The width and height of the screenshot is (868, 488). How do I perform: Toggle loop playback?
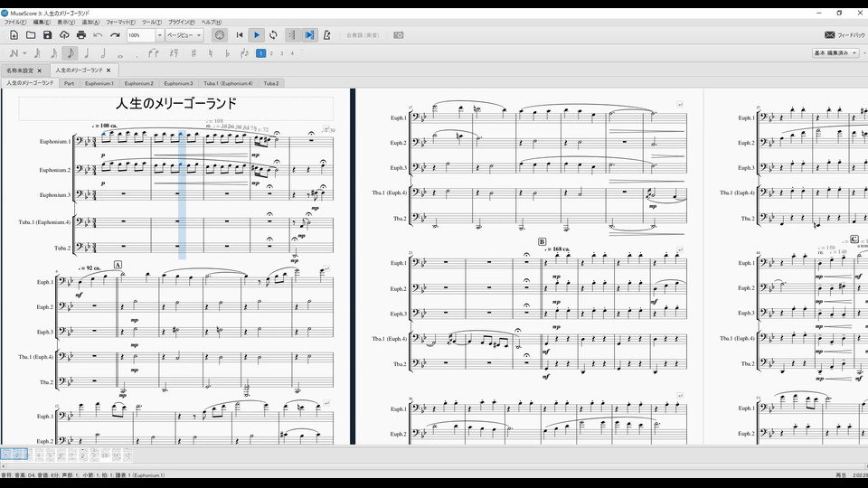click(273, 35)
